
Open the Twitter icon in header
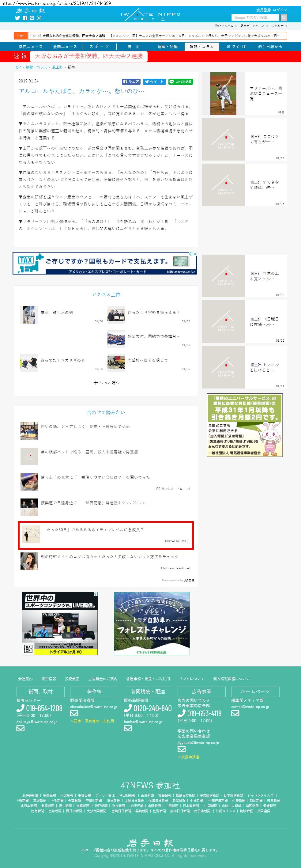pos(17,18)
